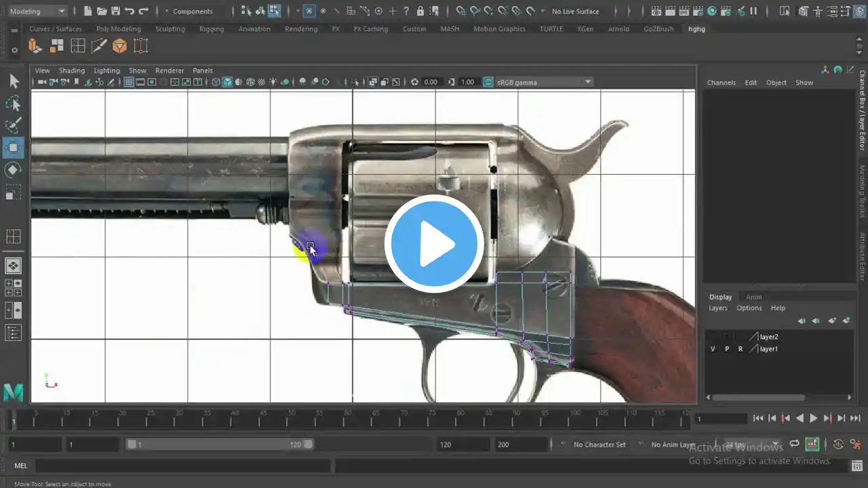The height and width of the screenshot is (488, 868).
Task: Click the MEL script type label
Action: (20, 466)
